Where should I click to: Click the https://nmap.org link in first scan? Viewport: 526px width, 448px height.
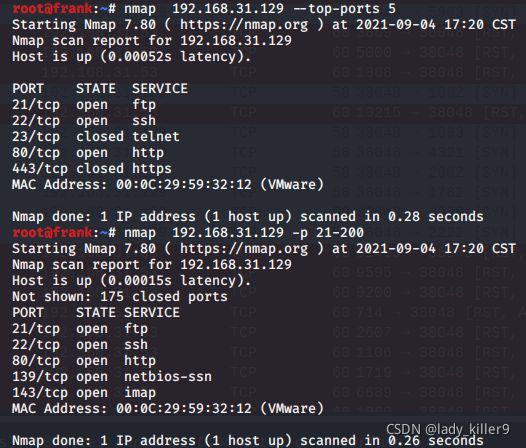(x=244, y=25)
